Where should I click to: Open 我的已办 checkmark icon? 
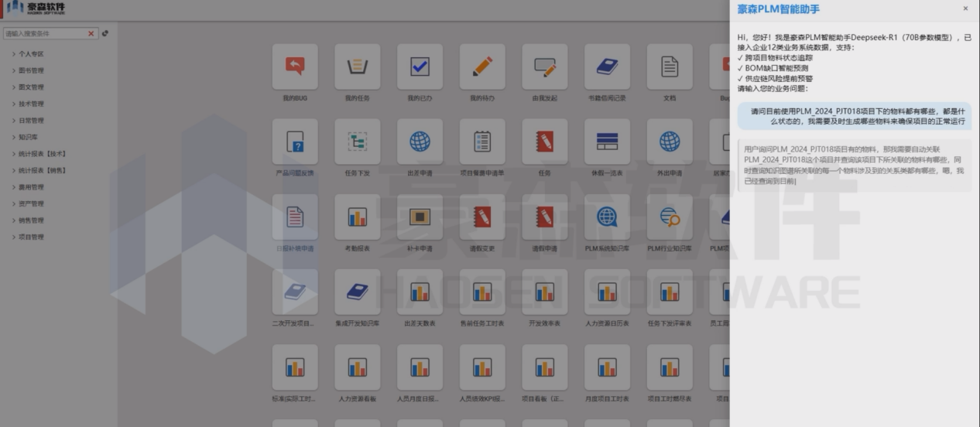(420, 67)
